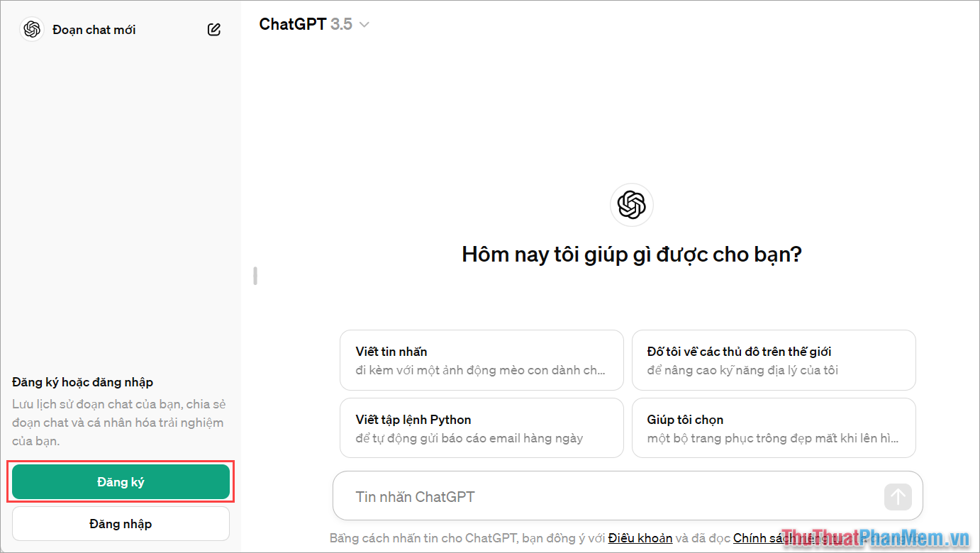Viewport: 980px width, 553px height.
Task: Select the Đố tôi về các thủ đô card
Action: click(x=774, y=360)
